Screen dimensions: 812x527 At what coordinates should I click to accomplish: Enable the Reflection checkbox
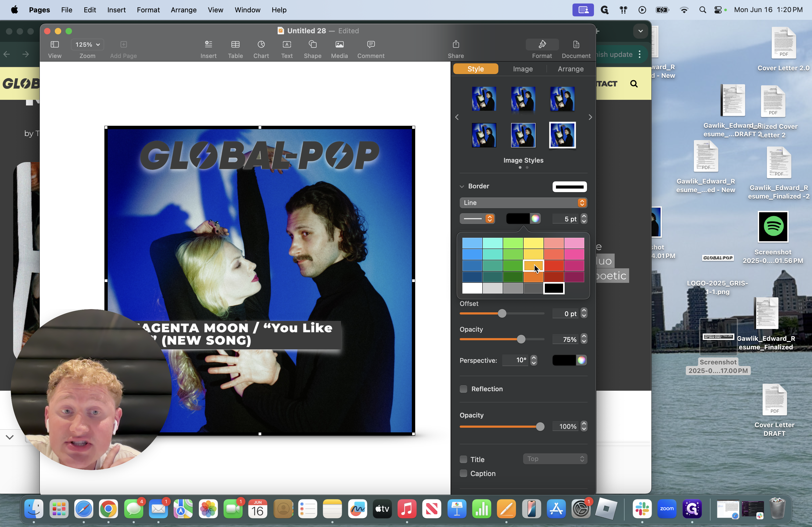[463, 389]
